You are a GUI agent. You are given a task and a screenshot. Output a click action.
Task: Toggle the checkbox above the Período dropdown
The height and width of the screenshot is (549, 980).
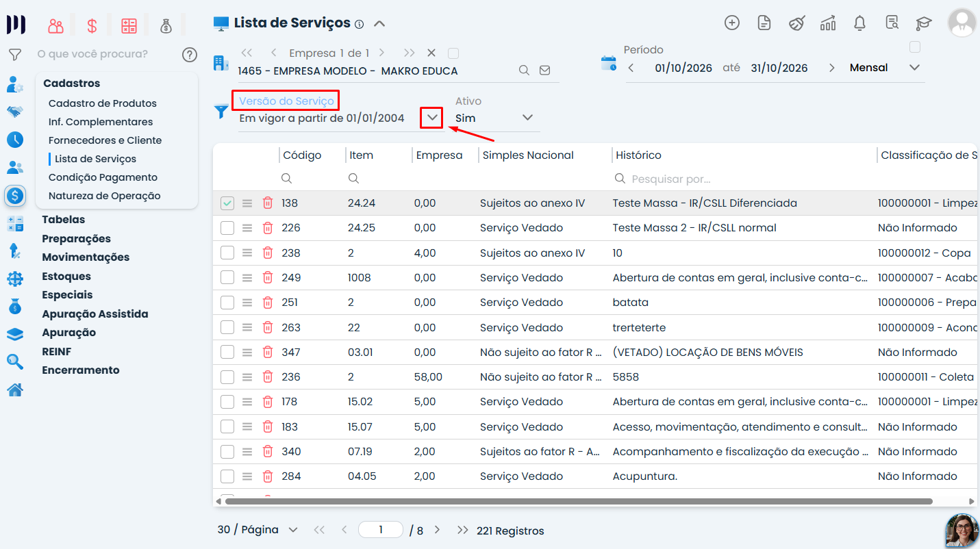tap(915, 47)
